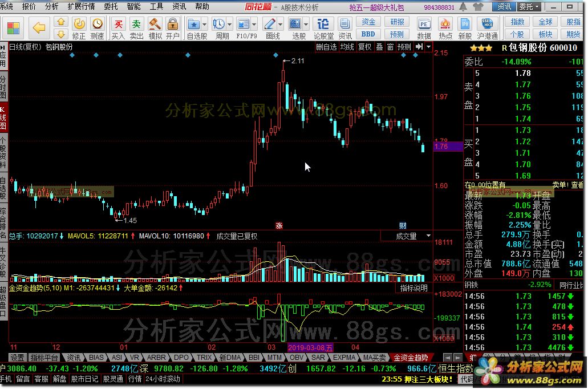This screenshot has width=588, height=389.
Task: Toggle 预测 forecast on chart
Action: point(404,47)
